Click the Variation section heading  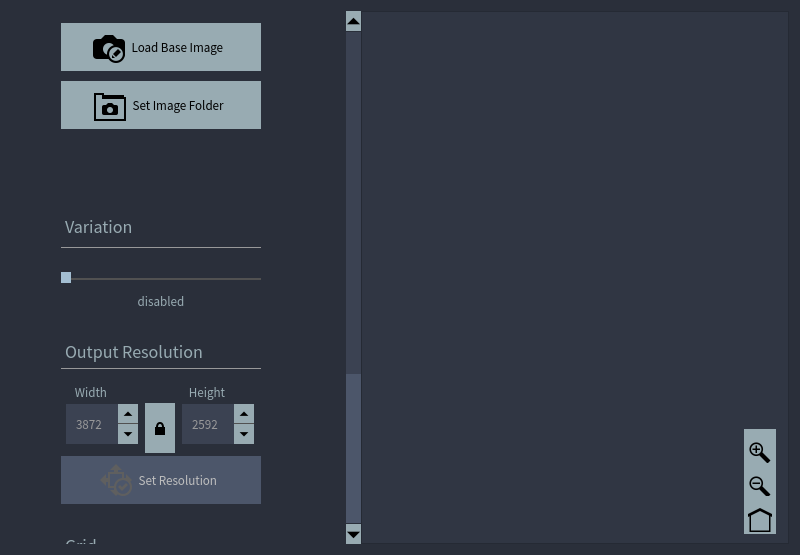[98, 227]
